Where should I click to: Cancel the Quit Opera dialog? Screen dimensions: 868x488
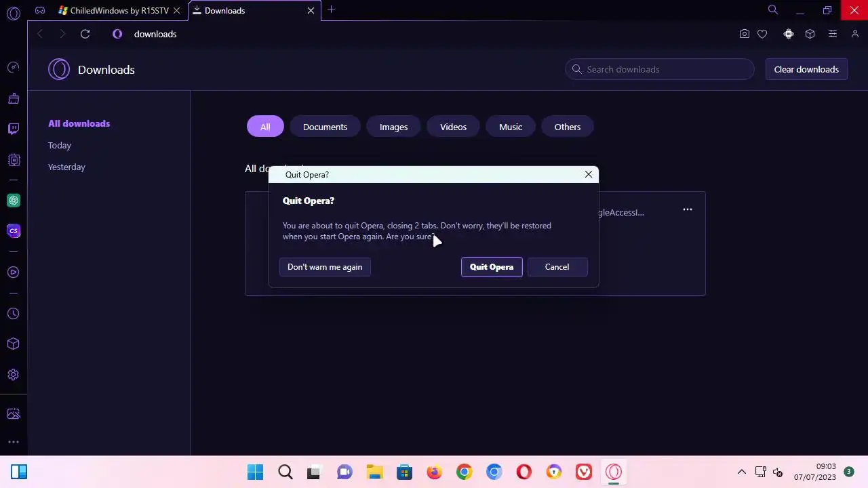coord(557,267)
